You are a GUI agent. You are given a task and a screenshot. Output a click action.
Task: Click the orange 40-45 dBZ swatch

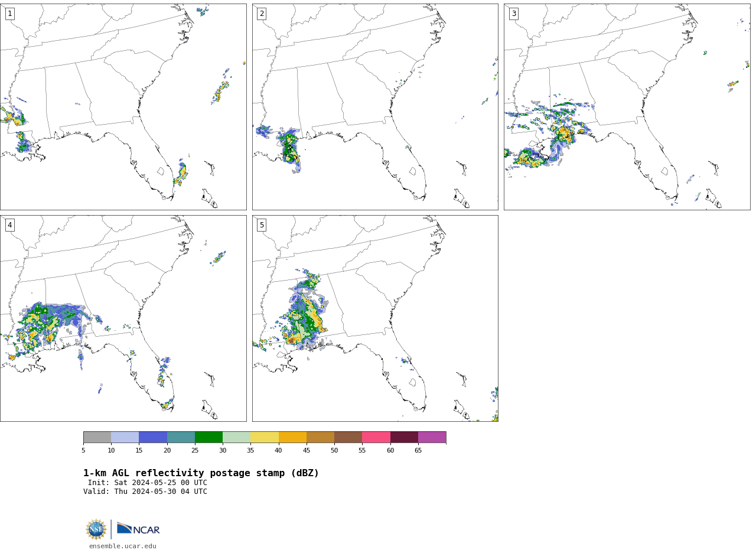(x=292, y=437)
